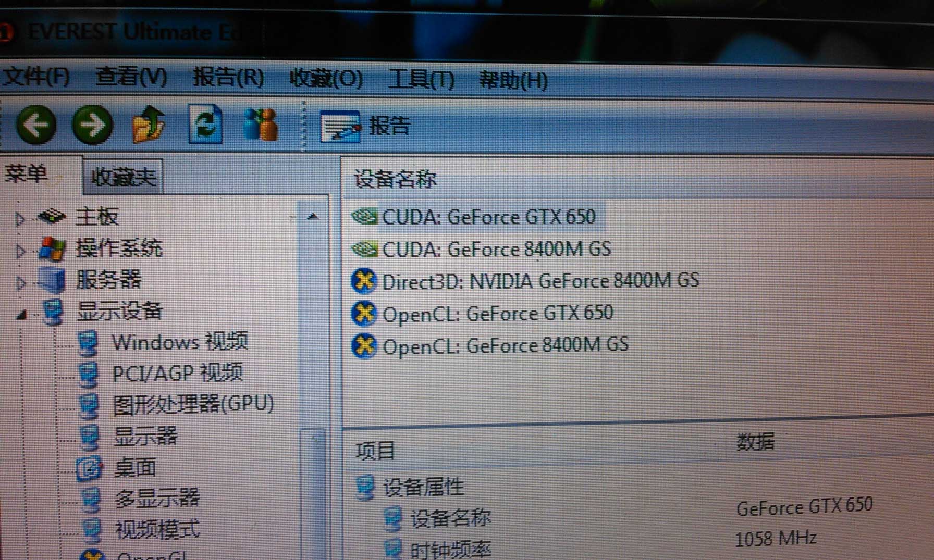Open the 报告(R) menu
Image resolution: width=934 pixels, height=560 pixels.
(x=229, y=78)
